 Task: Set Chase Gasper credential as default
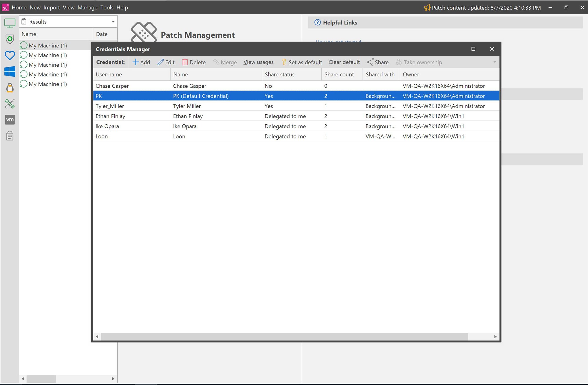(301, 62)
